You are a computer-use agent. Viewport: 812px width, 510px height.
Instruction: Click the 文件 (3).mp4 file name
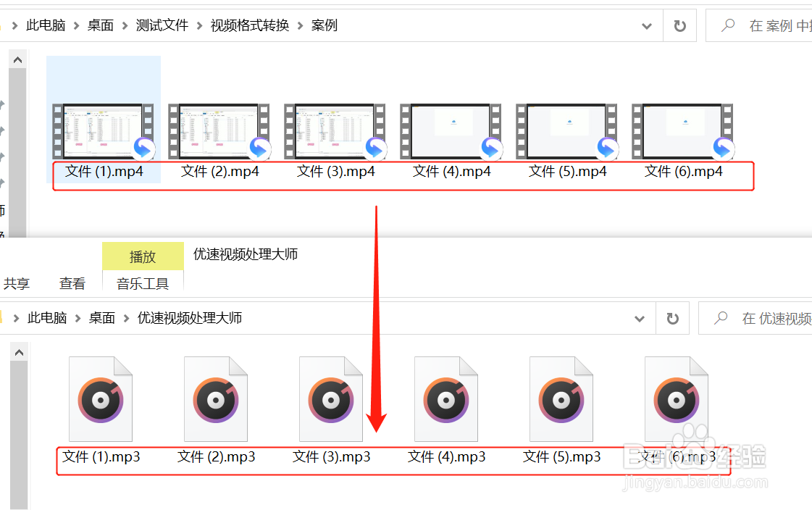tap(335, 172)
